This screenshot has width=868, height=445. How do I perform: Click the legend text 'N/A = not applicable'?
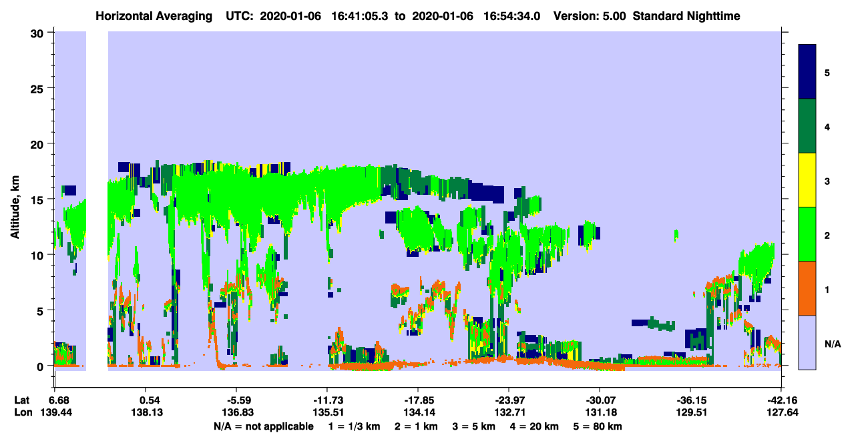pyautogui.click(x=263, y=426)
